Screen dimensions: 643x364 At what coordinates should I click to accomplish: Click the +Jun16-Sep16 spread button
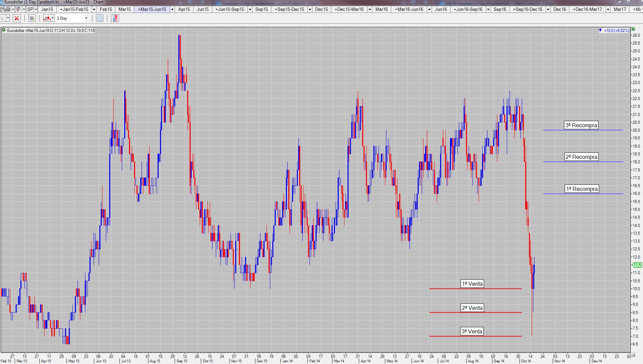coord(468,9)
